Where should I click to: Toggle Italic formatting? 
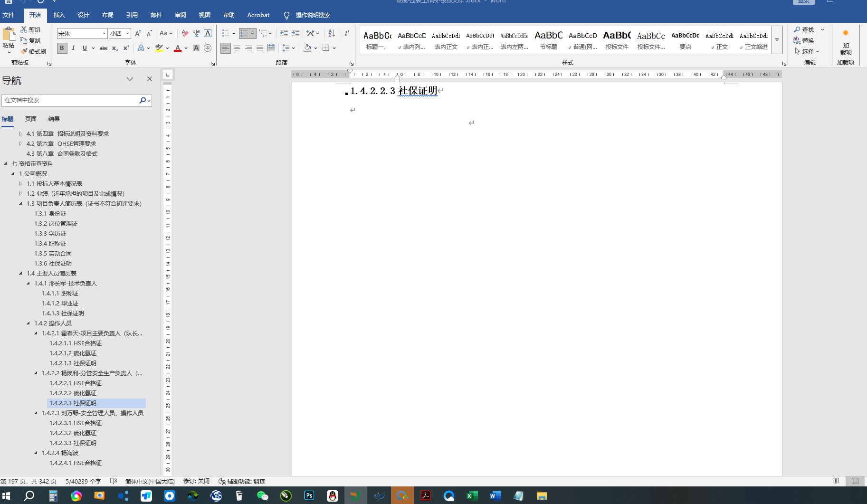(x=73, y=48)
